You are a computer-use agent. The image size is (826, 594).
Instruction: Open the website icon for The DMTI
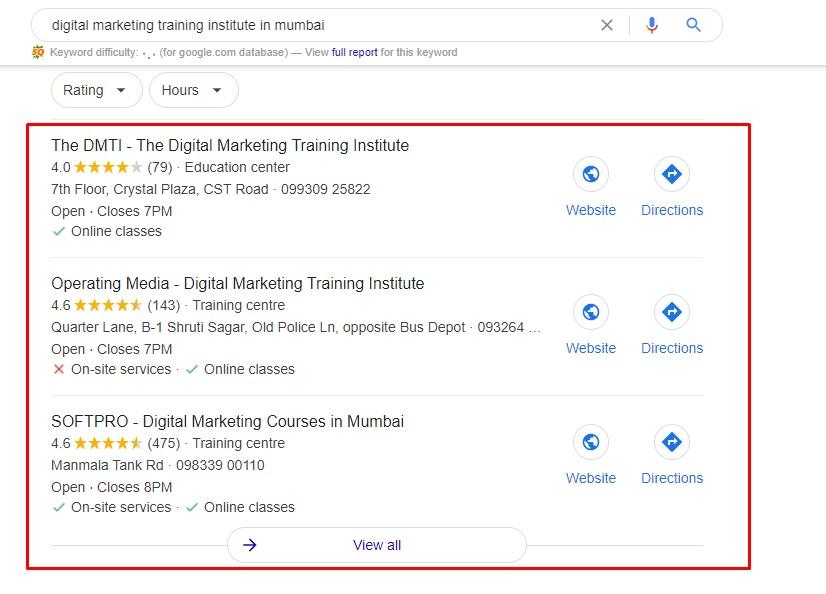pos(591,174)
